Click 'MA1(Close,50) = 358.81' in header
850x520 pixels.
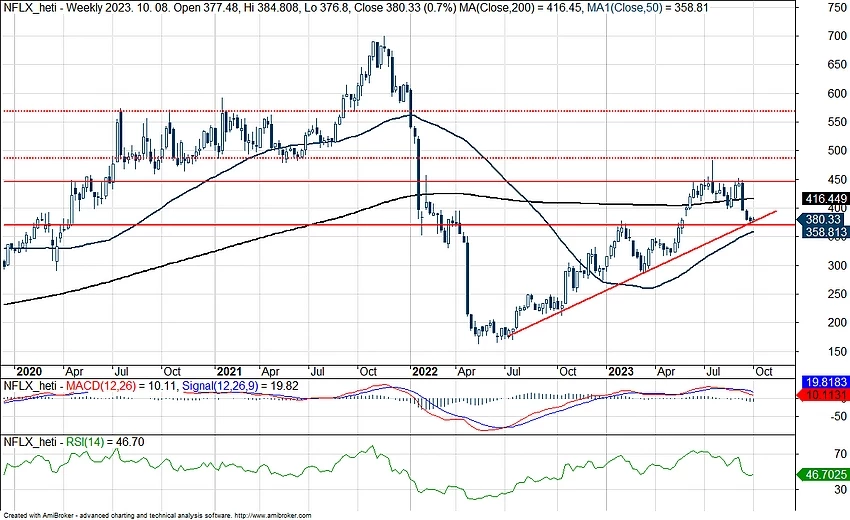(648, 8)
